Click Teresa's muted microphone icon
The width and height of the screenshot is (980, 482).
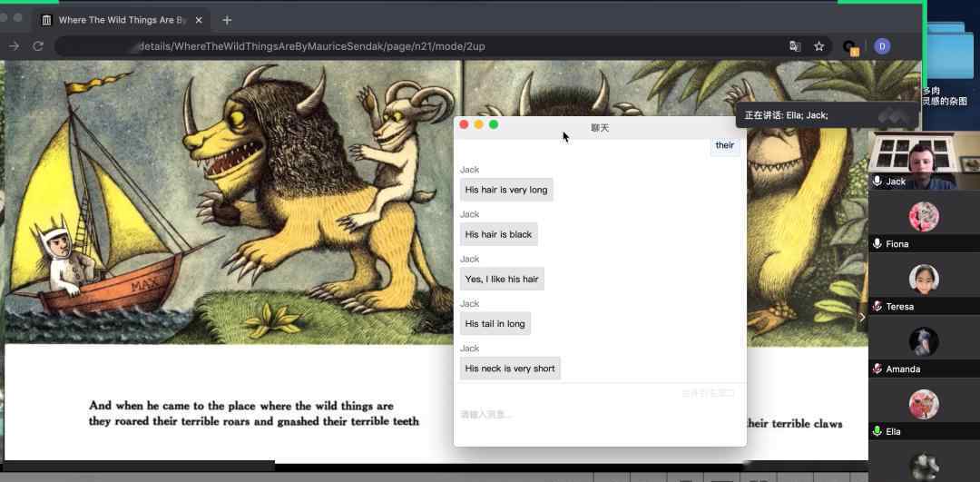point(877,306)
